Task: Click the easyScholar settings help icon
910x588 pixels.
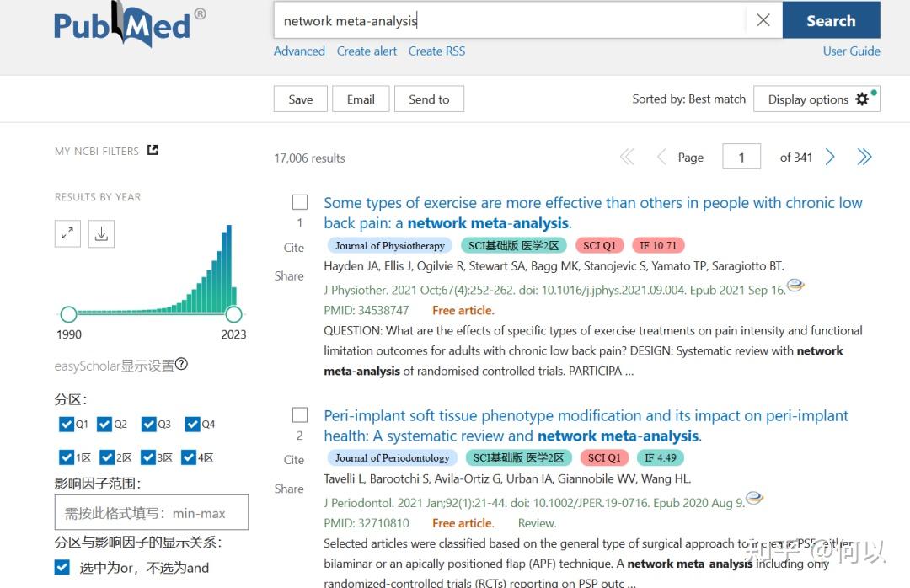Action: point(181,365)
